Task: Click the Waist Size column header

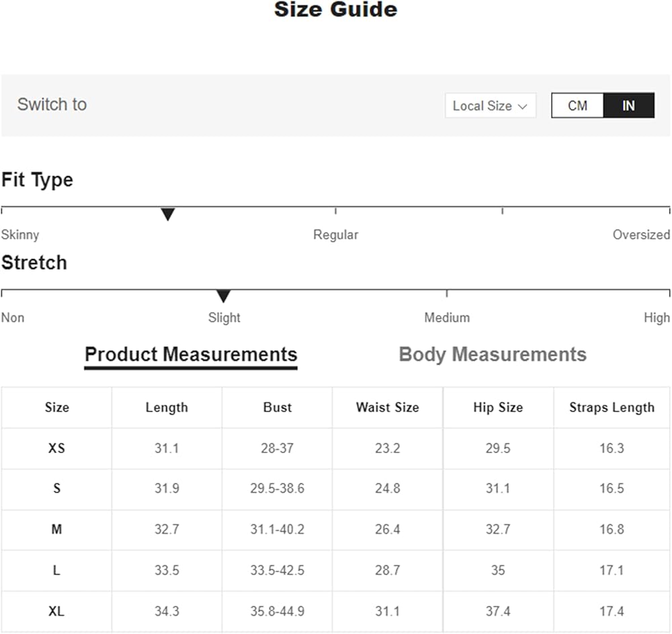Action: [387, 407]
